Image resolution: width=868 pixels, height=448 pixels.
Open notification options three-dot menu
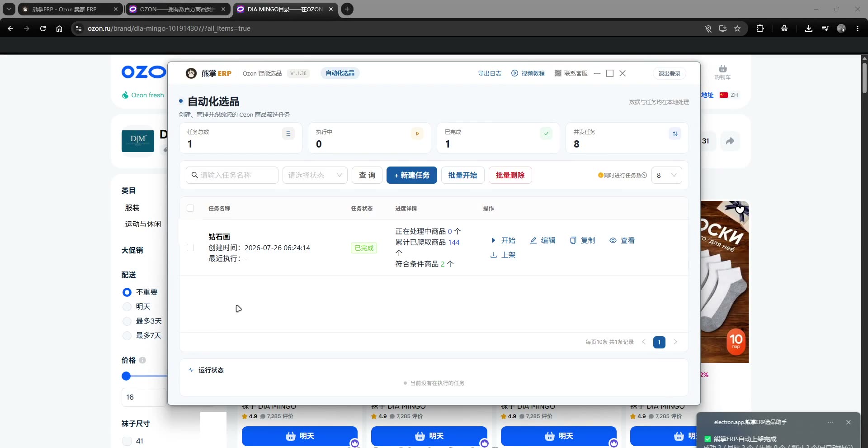(x=830, y=422)
